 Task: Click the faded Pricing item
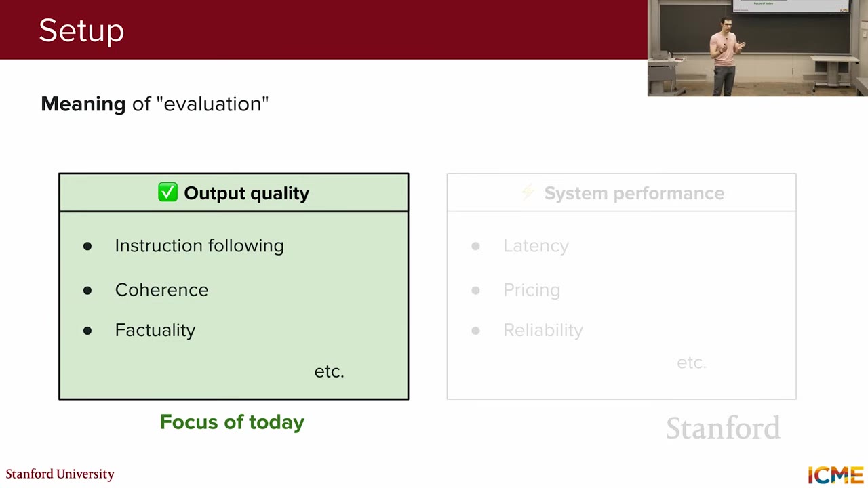[x=532, y=290]
